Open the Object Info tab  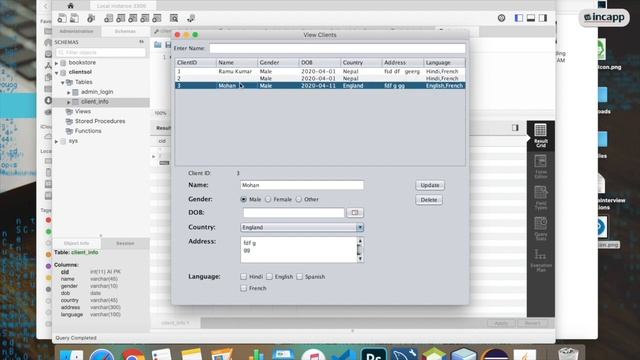click(x=77, y=243)
